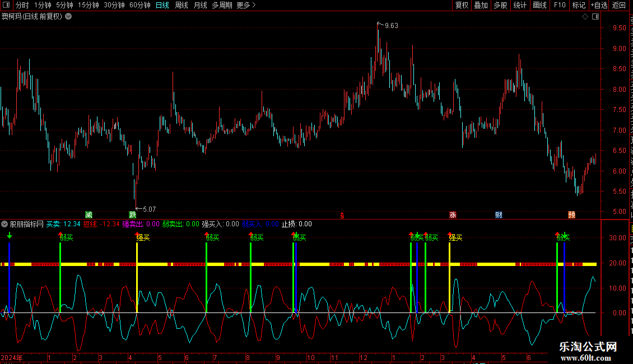Select the 周线 weekly tab
633x364 pixels.
pyautogui.click(x=181, y=5)
